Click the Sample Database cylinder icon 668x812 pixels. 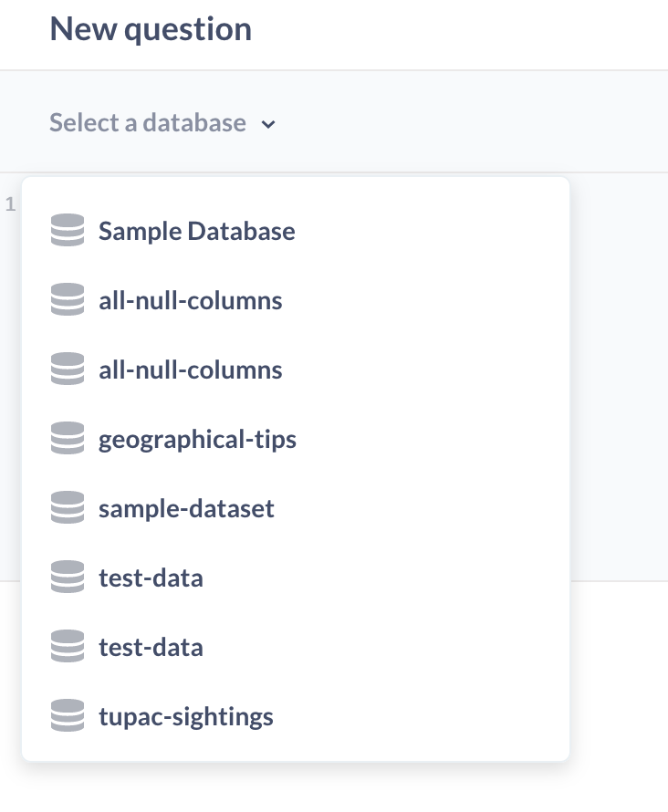click(67, 230)
